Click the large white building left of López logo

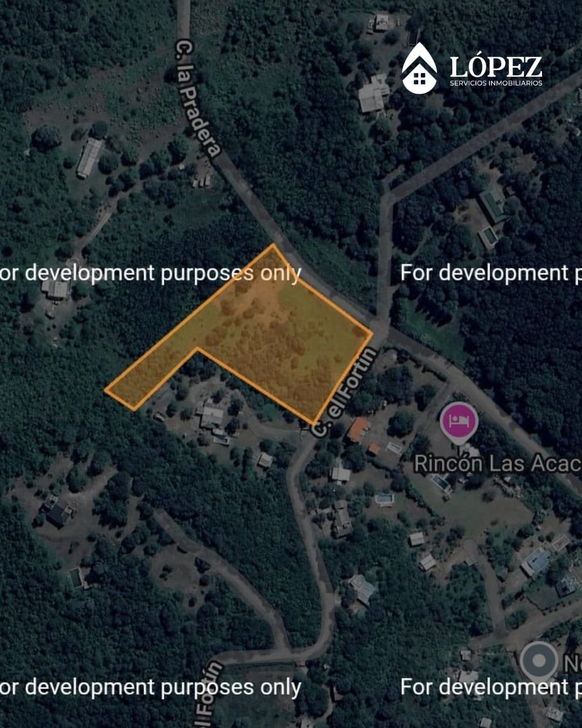tap(373, 94)
